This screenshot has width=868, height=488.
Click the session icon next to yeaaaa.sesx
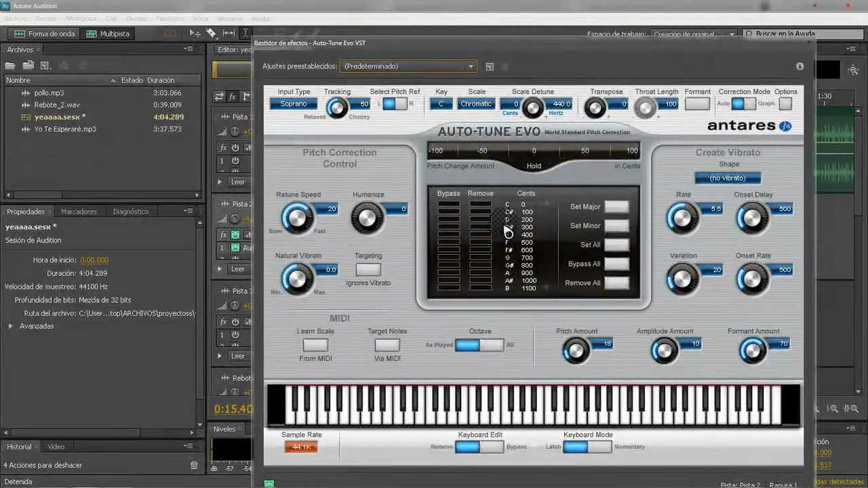[26, 117]
